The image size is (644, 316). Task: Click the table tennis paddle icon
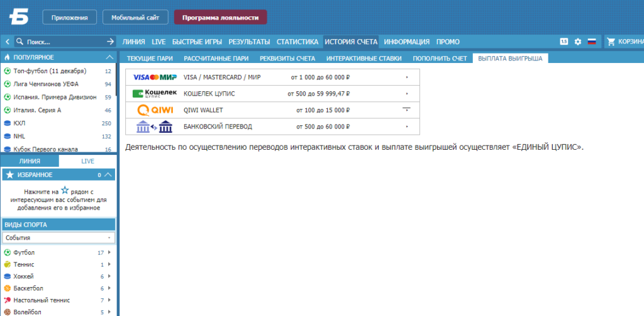pos(7,300)
